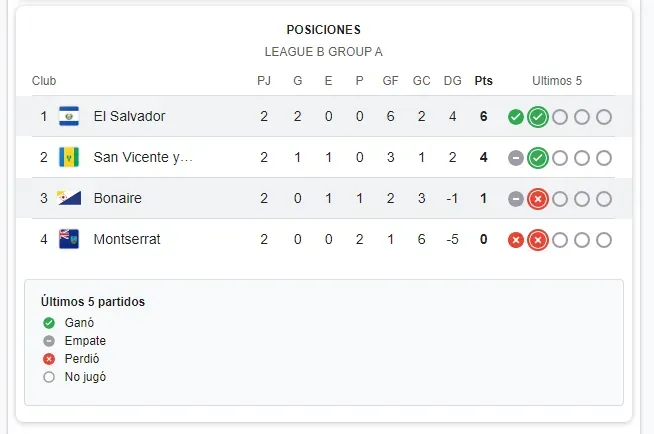The width and height of the screenshot is (654, 434).
Task: Click the green Ganó legend icon
Action: coord(49,323)
